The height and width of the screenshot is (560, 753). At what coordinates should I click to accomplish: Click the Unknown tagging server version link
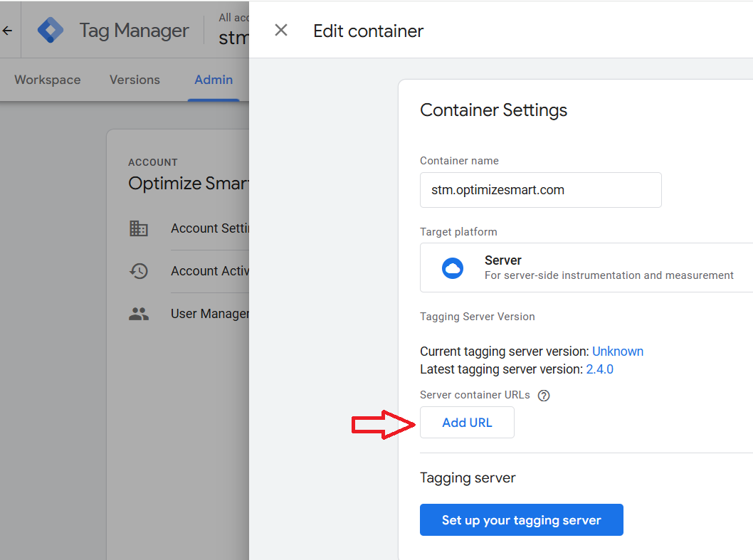tap(617, 352)
